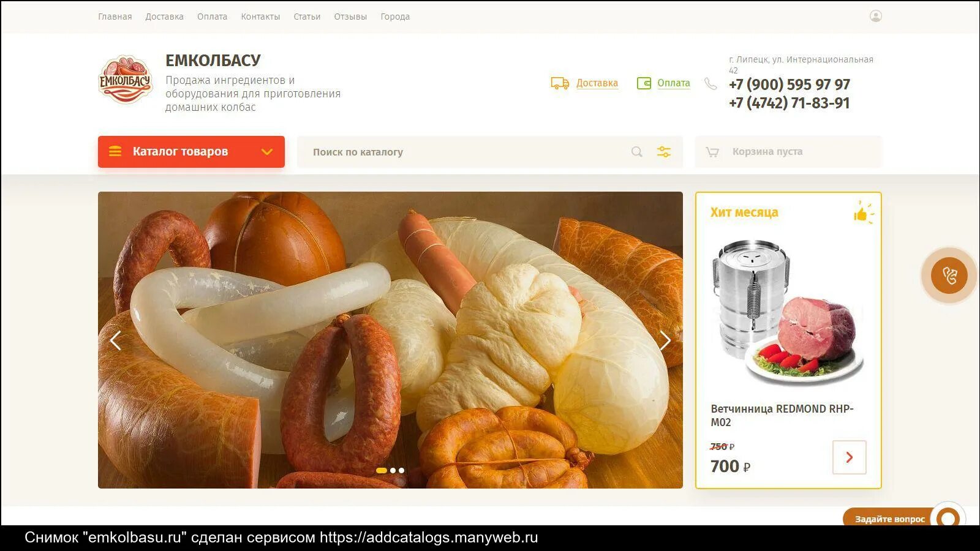Click the search magnifier icon
This screenshot has width=980, height=551.
tap(637, 152)
